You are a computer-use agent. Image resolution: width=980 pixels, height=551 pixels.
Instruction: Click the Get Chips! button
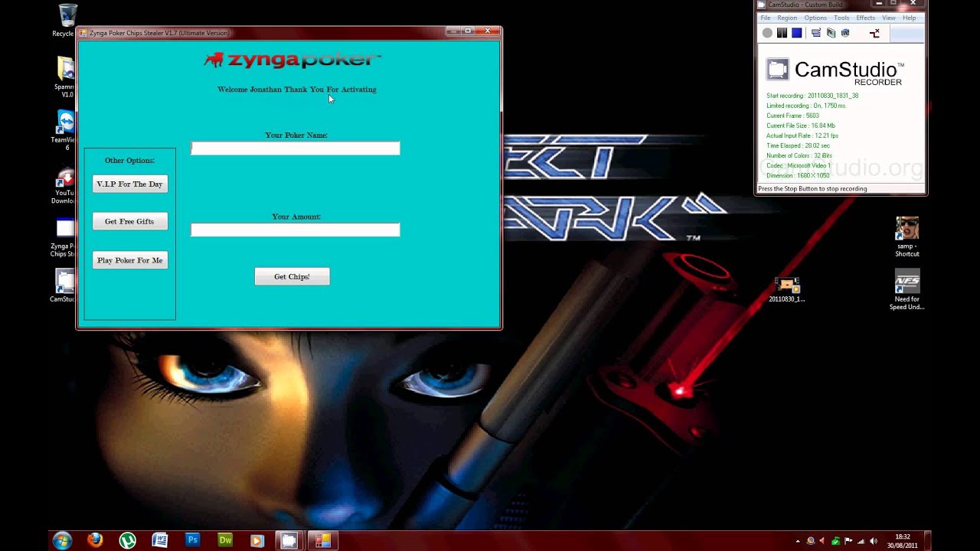pos(292,276)
